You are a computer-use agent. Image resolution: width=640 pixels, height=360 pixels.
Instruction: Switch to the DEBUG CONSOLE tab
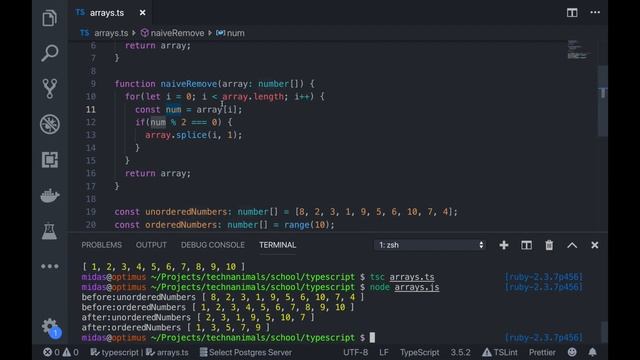[x=213, y=245]
